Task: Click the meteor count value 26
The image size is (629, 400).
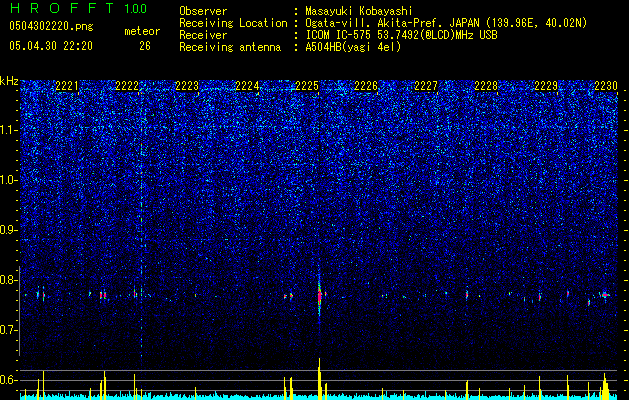Action: pos(145,46)
